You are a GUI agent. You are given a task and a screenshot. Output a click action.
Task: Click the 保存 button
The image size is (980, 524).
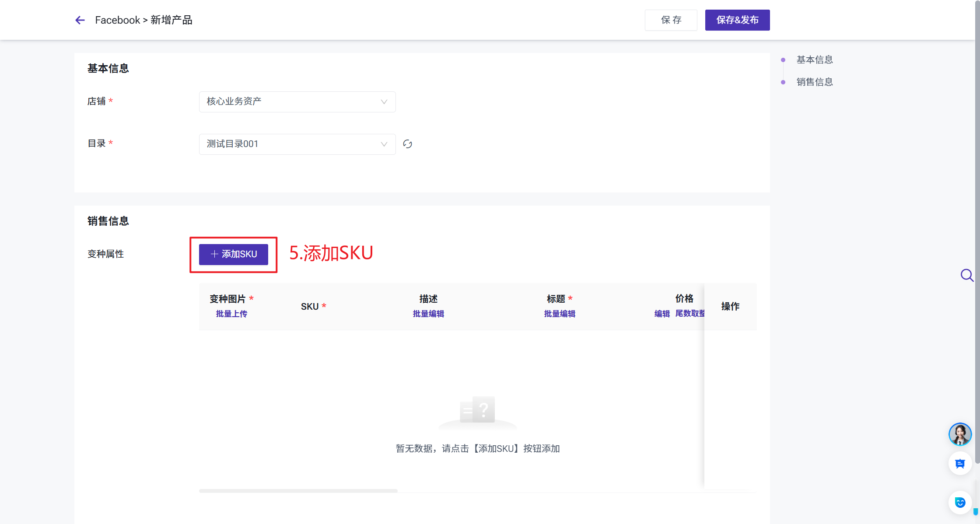click(x=671, y=20)
